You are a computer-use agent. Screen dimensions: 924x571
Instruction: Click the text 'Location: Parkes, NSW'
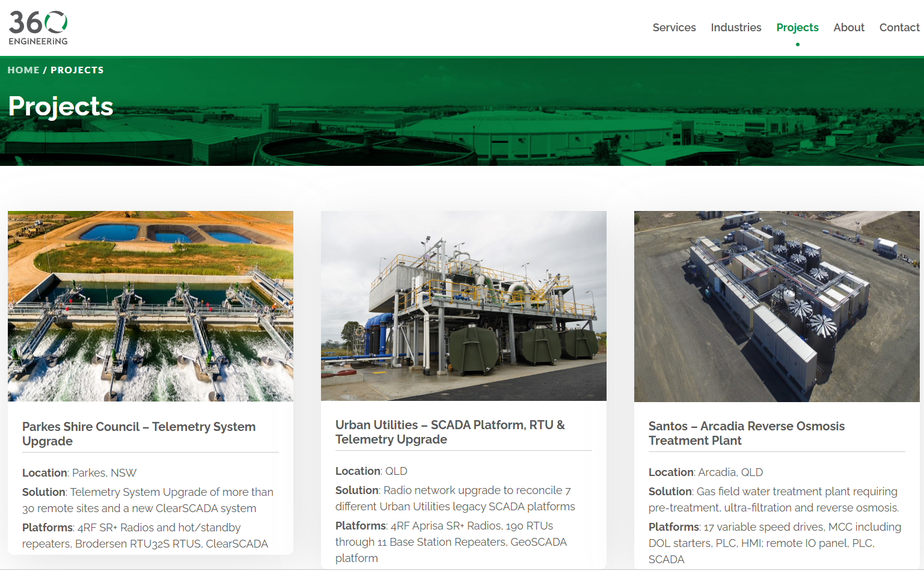click(79, 473)
